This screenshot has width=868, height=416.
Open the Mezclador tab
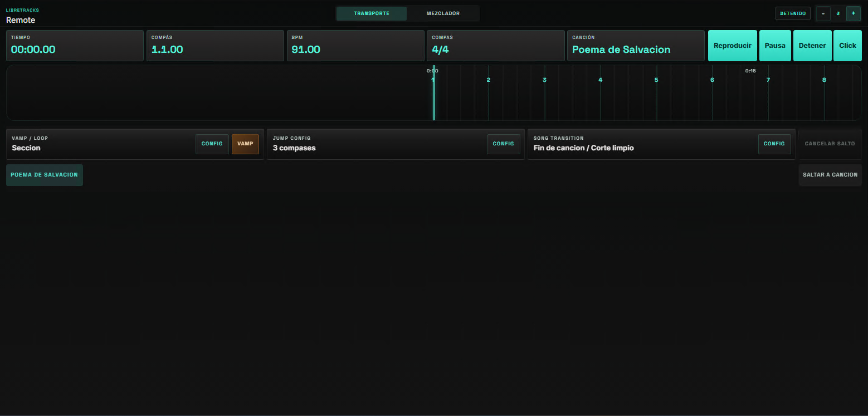[443, 13]
